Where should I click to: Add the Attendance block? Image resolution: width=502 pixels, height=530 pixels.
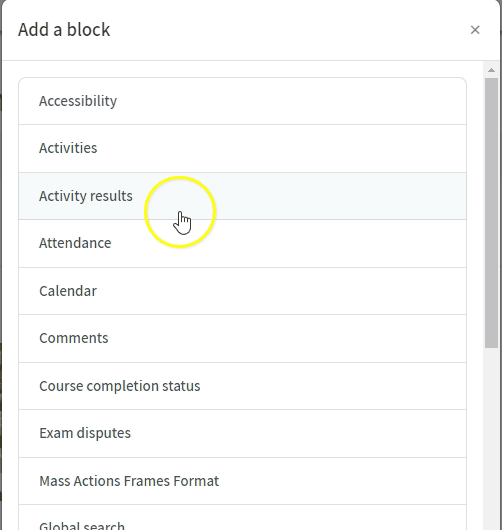(242, 243)
